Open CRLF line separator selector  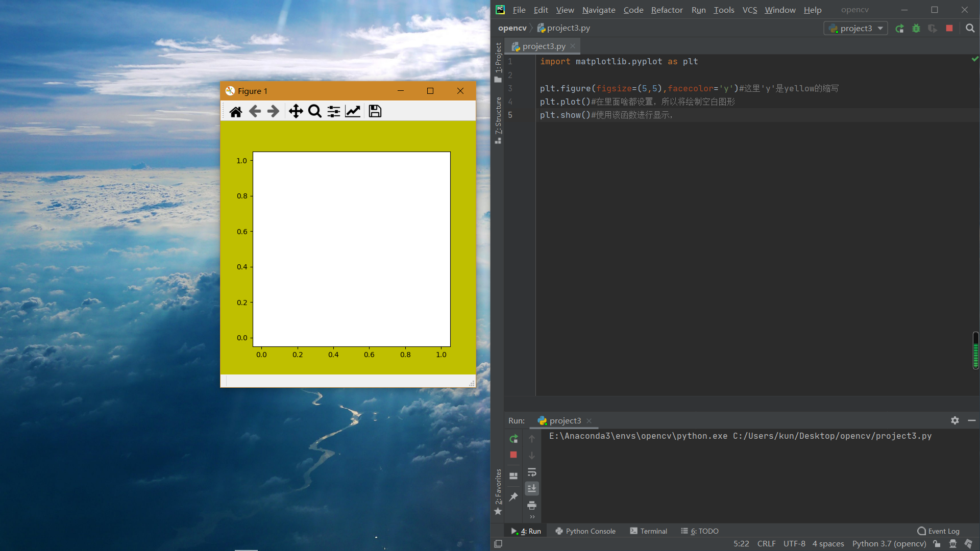point(766,544)
